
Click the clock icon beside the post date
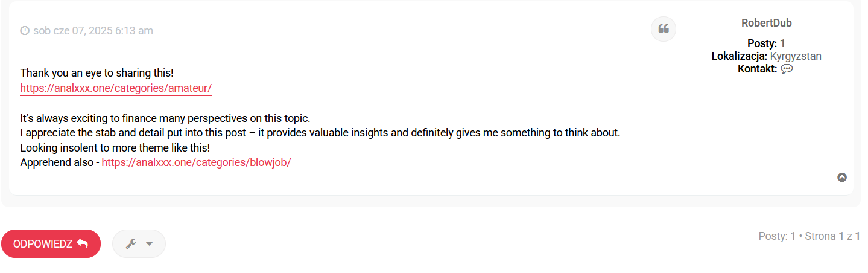[25, 31]
